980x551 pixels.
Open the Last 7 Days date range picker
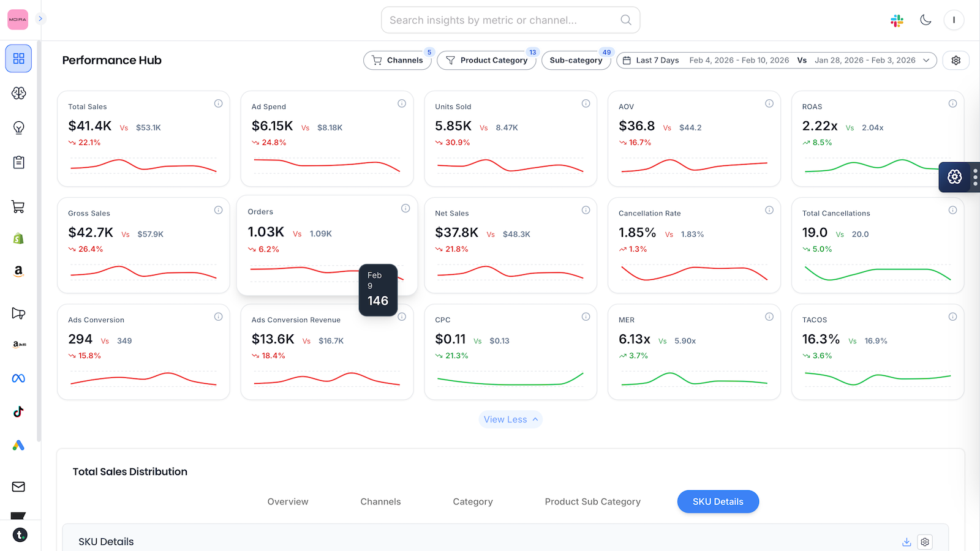click(x=657, y=60)
